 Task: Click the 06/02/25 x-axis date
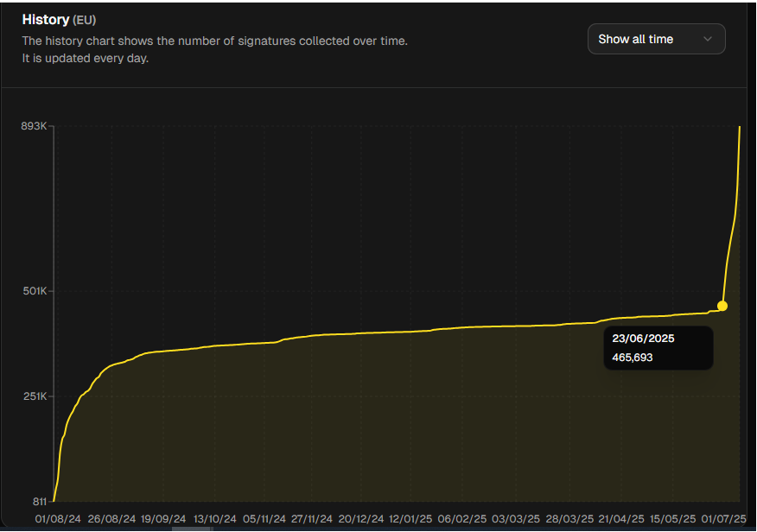tap(462, 519)
